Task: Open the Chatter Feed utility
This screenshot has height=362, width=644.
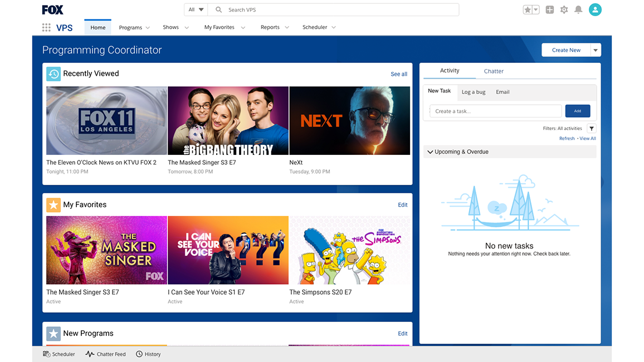Action: coord(105,354)
